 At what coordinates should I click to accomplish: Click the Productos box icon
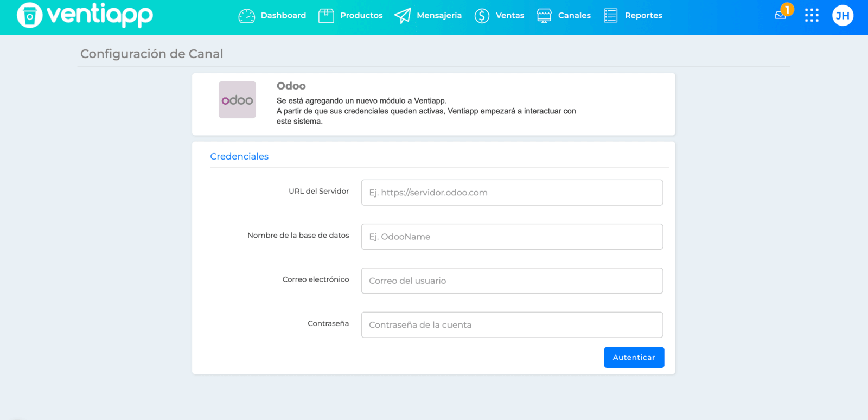pos(326,16)
